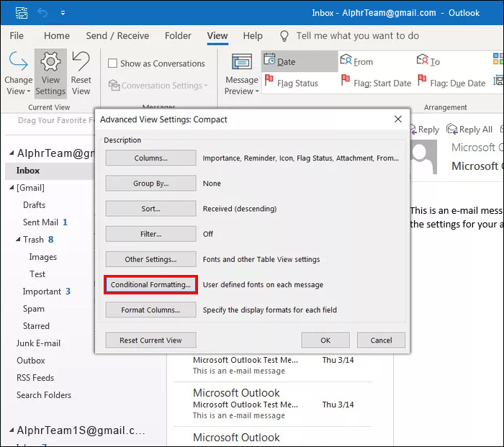Click the View Settings gear icon

point(50,62)
